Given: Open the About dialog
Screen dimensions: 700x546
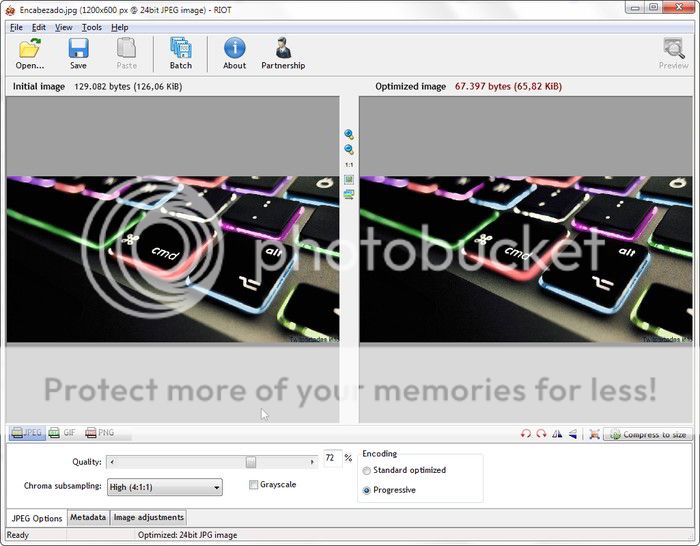Looking at the screenshot, I should coord(234,54).
